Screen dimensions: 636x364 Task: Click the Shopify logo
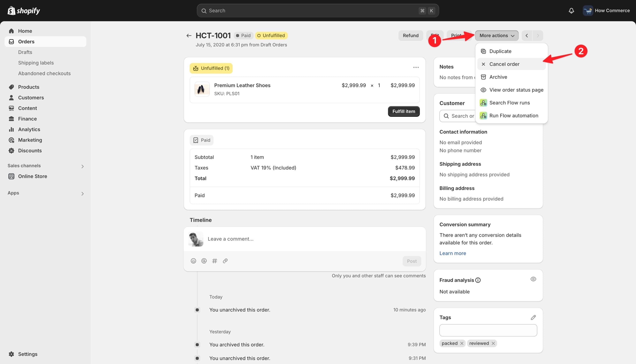tap(24, 11)
